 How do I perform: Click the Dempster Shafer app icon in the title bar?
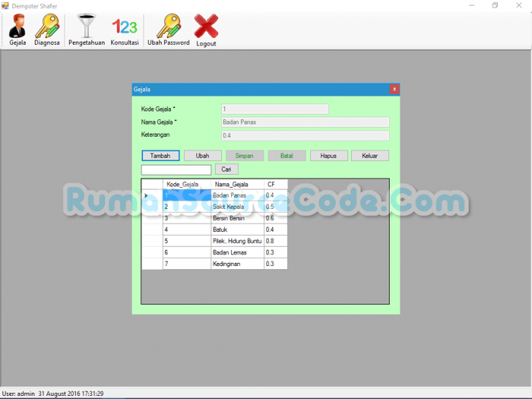pyautogui.click(x=5, y=6)
